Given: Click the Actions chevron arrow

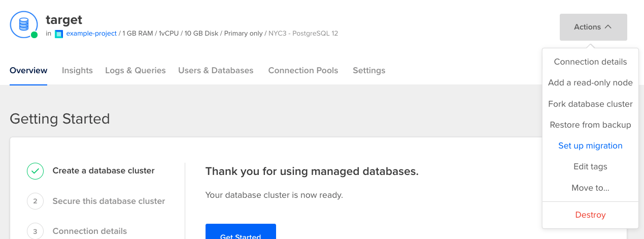Looking at the screenshot, I should tap(608, 27).
